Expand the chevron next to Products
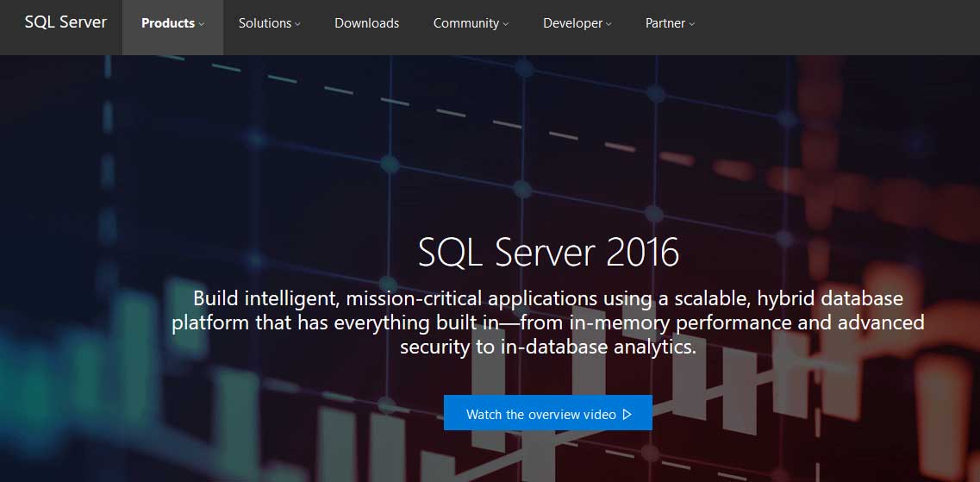 (202, 24)
